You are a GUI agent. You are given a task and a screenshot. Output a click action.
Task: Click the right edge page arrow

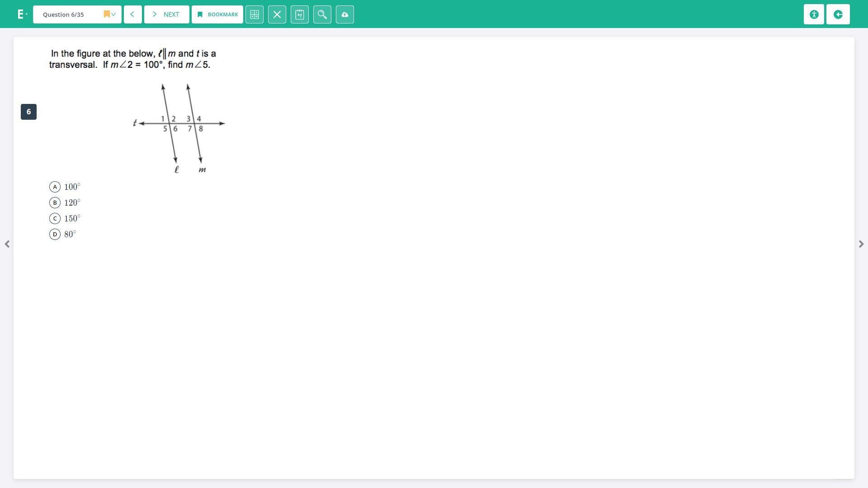point(861,244)
